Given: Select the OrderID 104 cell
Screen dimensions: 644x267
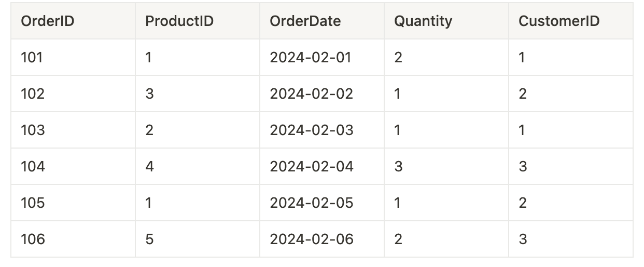Looking at the screenshot, I should (x=73, y=166).
